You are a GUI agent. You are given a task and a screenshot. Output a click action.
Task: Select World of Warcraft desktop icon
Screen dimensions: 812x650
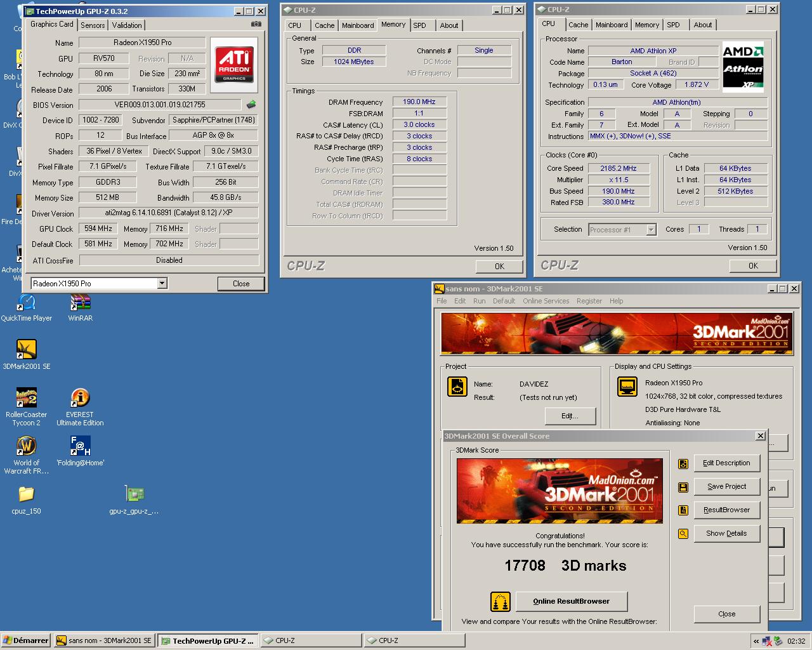tap(27, 454)
